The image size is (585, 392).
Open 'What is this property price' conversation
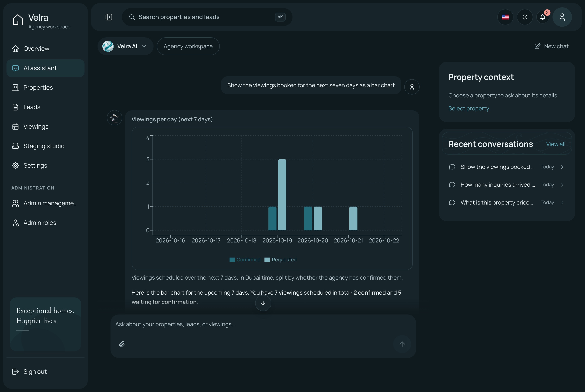pos(507,202)
